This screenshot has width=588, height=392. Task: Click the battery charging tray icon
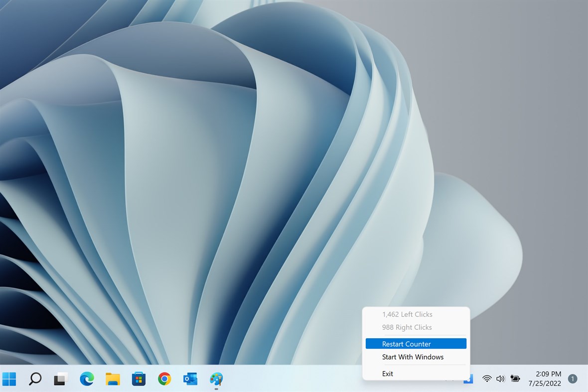click(515, 379)
